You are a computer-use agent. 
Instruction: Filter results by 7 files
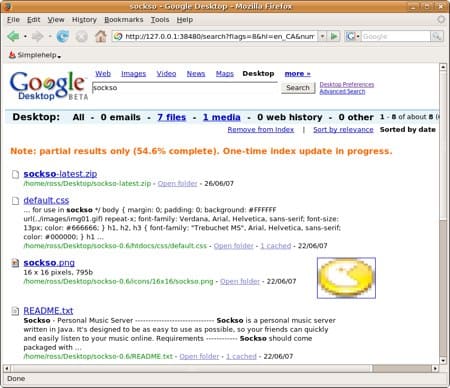(x=171, y=117)
